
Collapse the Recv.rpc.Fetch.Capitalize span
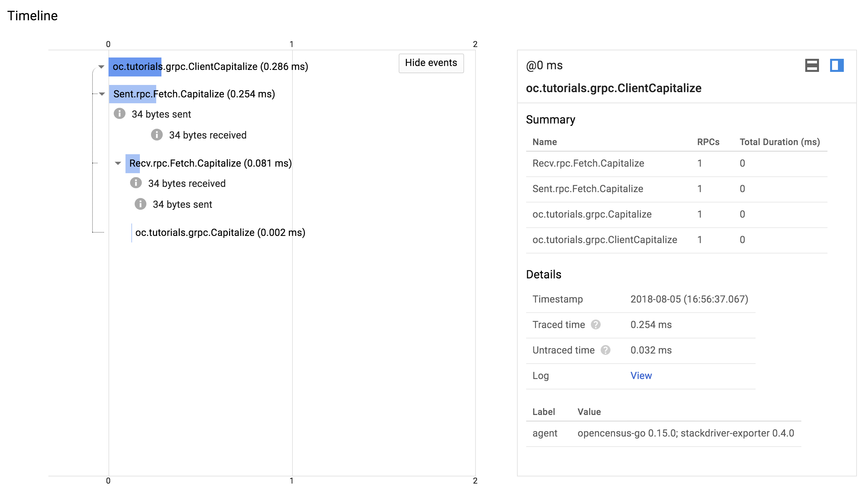118,163
